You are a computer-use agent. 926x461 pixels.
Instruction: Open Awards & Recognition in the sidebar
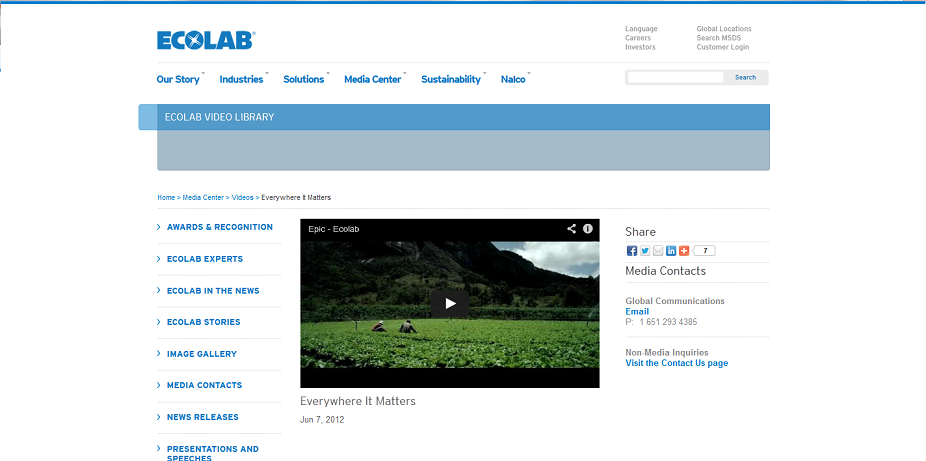point(220,227)
